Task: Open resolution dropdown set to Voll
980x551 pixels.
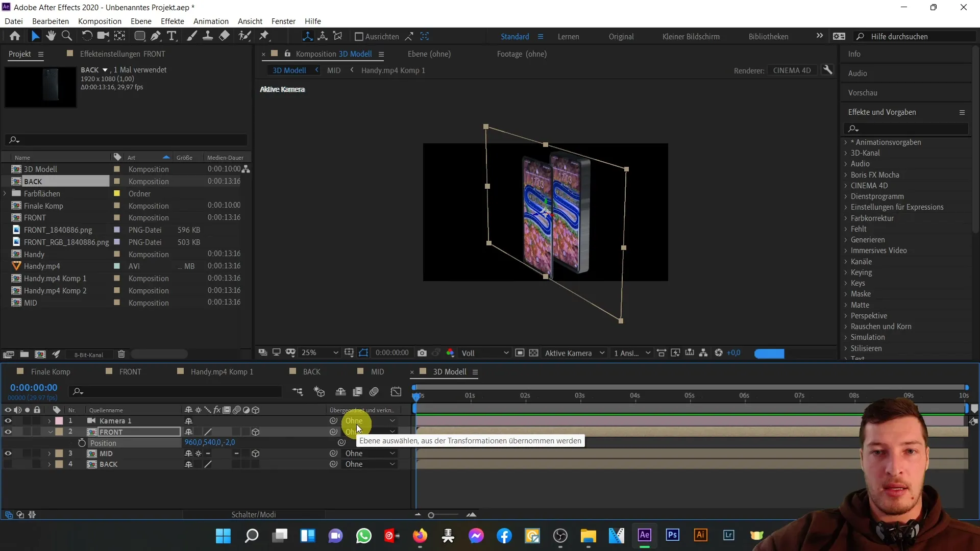Action: 485,353
